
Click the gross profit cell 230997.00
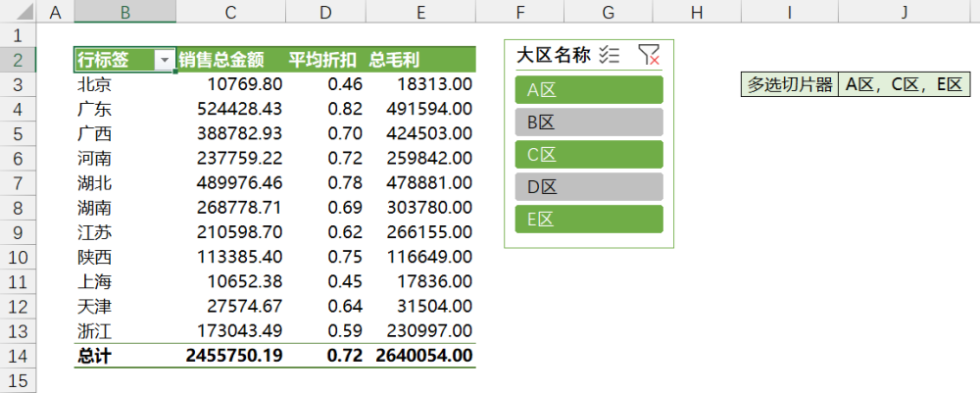(420, 331)
